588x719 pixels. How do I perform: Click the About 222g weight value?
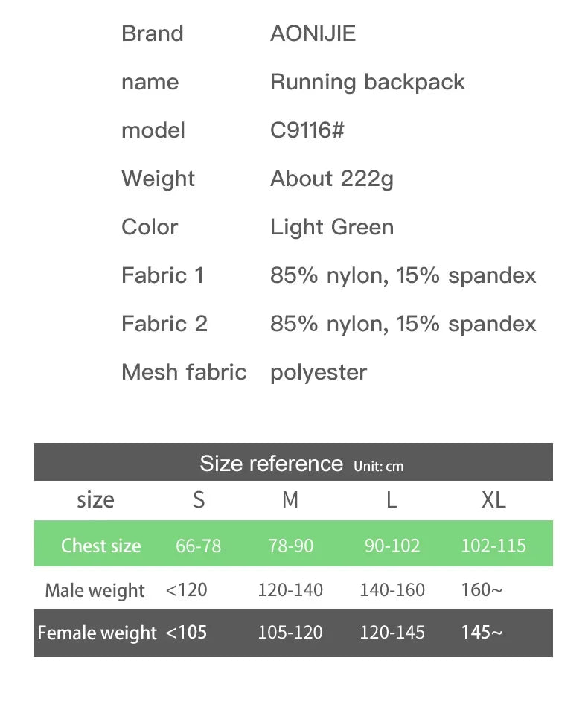pyautogui.click(x=331, y=179)
